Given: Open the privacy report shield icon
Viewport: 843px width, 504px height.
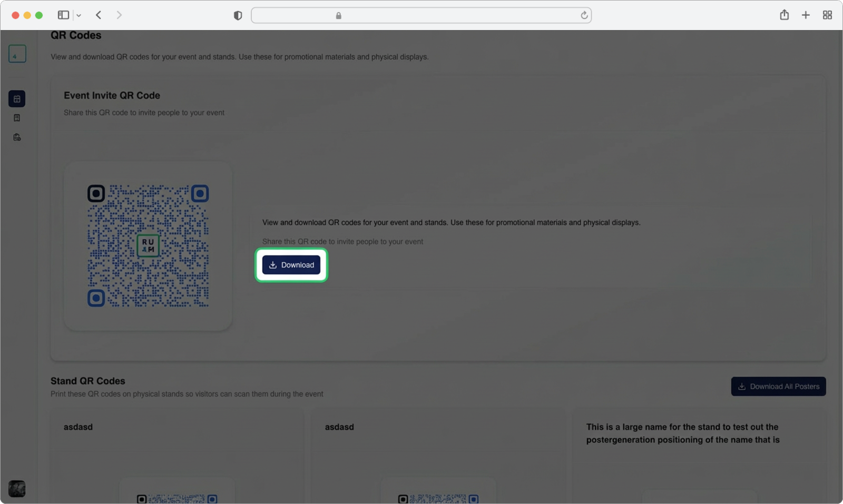Looking at the screenshot, I should (x=238, y=16).
